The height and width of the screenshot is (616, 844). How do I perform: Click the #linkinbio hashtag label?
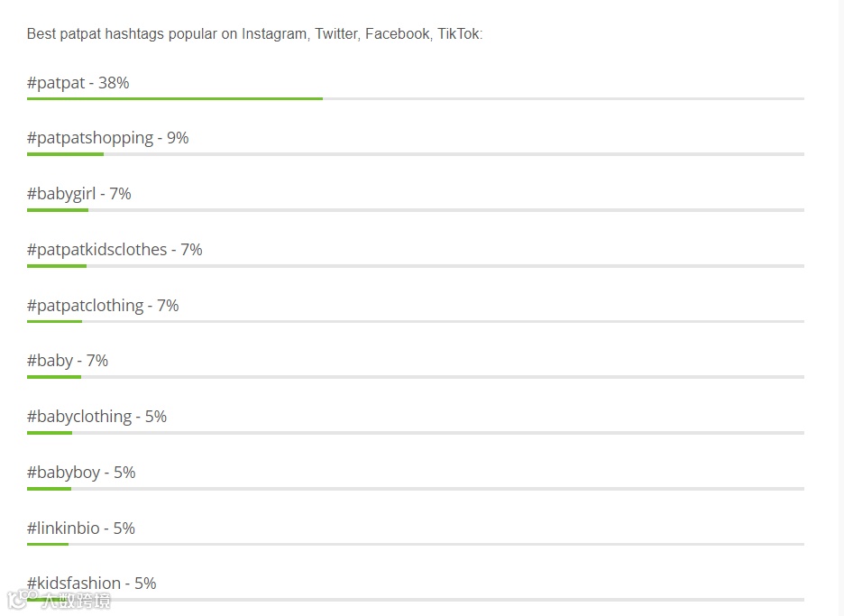coord(80,529)
